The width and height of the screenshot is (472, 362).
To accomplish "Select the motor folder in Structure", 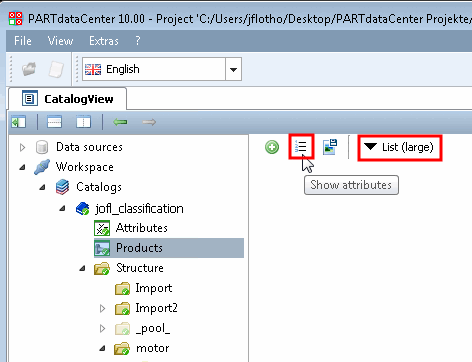I will [153, 348].
